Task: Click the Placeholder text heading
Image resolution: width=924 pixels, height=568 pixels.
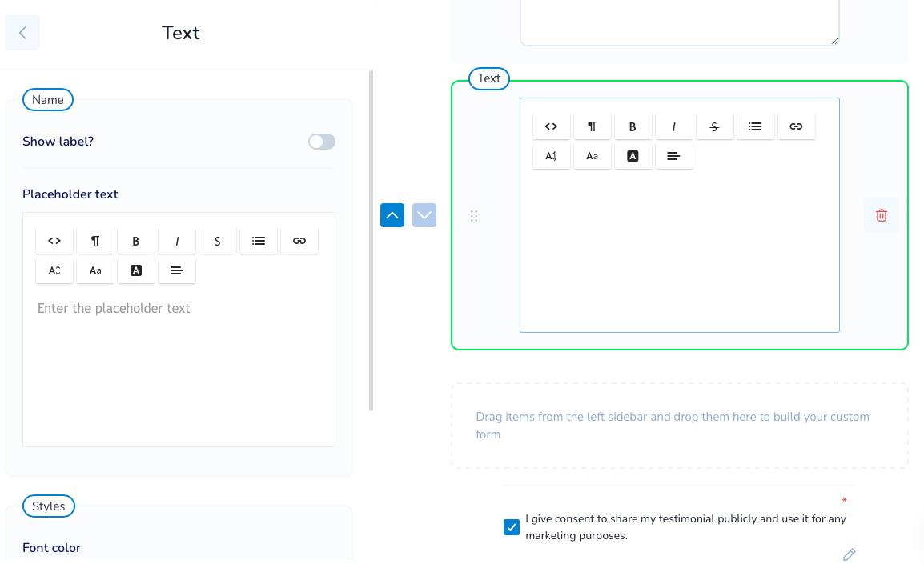Action: click(70, 194)
